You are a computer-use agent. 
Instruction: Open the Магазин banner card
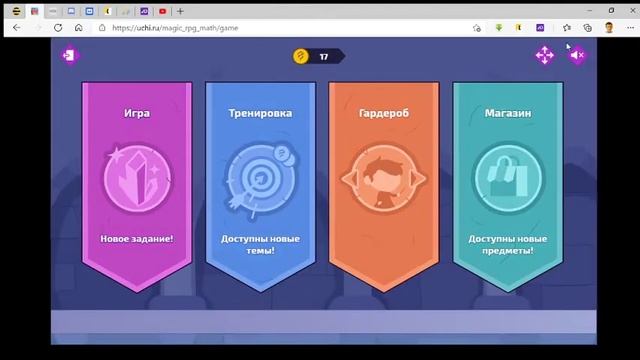tap(508, 186)
